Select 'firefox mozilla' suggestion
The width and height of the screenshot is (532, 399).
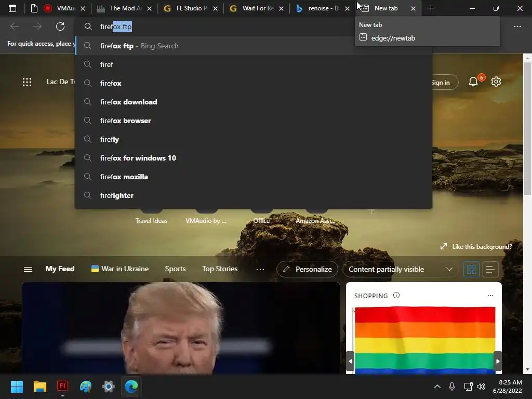[x=254, y=177]
